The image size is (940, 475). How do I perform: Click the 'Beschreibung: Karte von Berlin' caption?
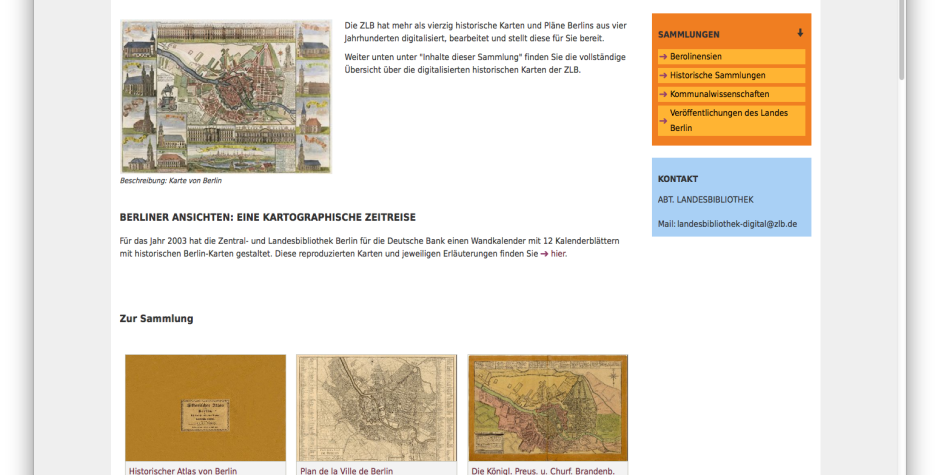point(171,181)
